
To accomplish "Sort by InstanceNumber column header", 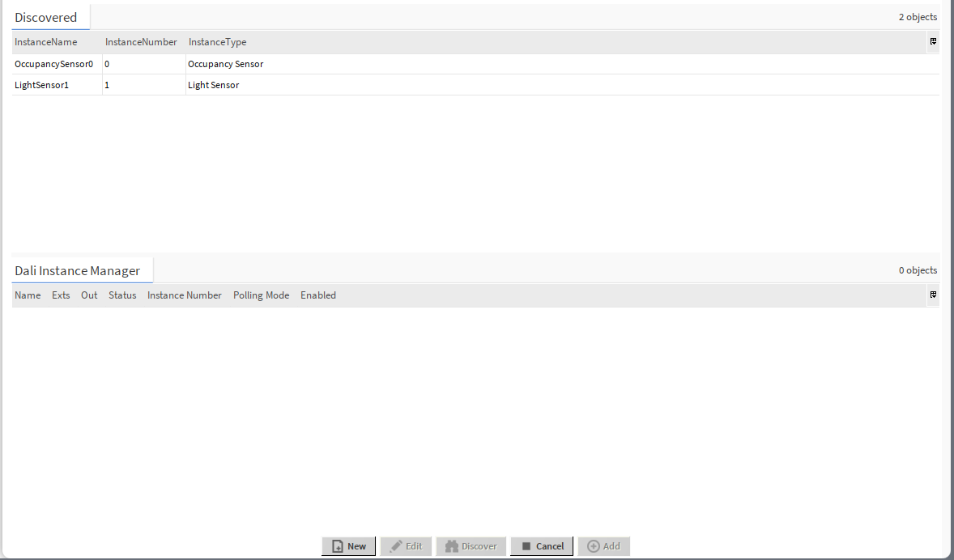I will [141, 42].
